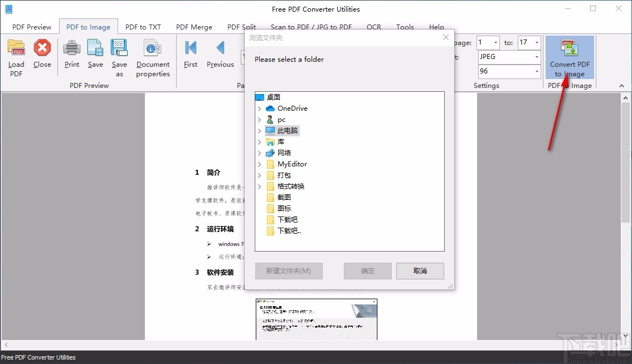This screenshot has height=364, width=632.
Task: Open the OCR tab
Action: coord(373,26)
